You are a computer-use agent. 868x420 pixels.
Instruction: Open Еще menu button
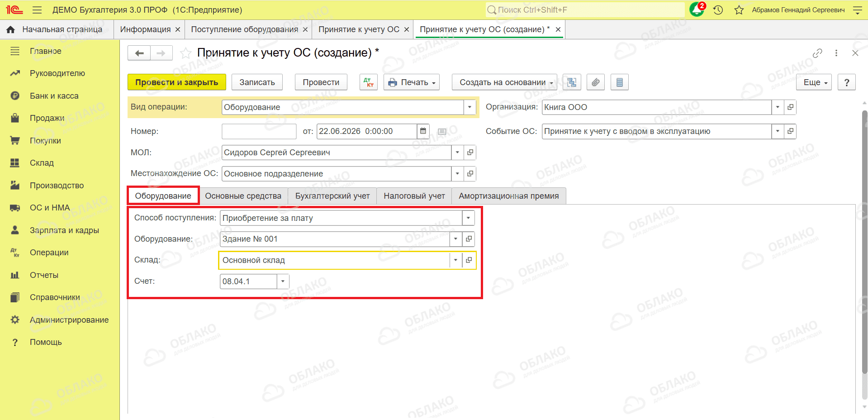pyautogui.click(x=814, y=82)
